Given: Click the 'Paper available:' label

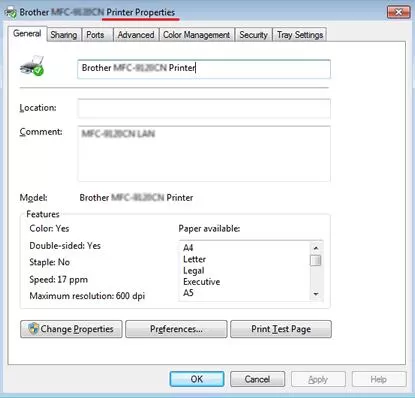Looking at the screenshot, I should click(x=209, y=228).
